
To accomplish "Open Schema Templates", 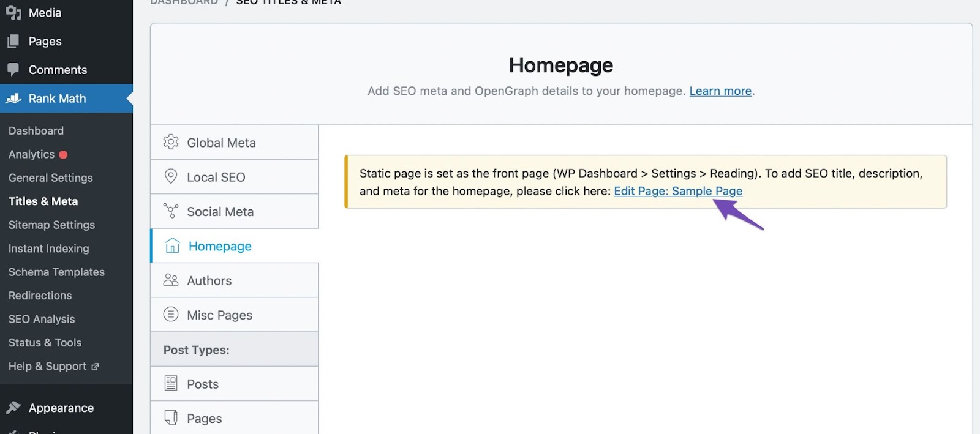I will (x=56, y=272).
